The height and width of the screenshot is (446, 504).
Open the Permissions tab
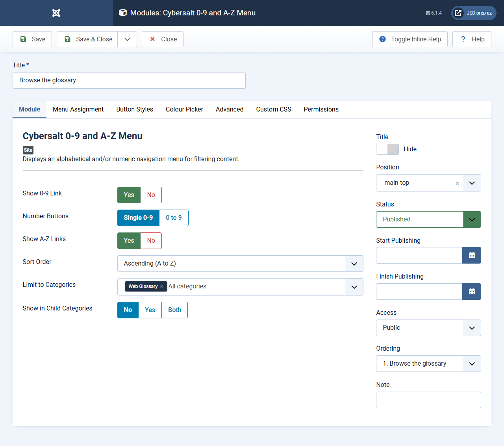click(321, 110)
